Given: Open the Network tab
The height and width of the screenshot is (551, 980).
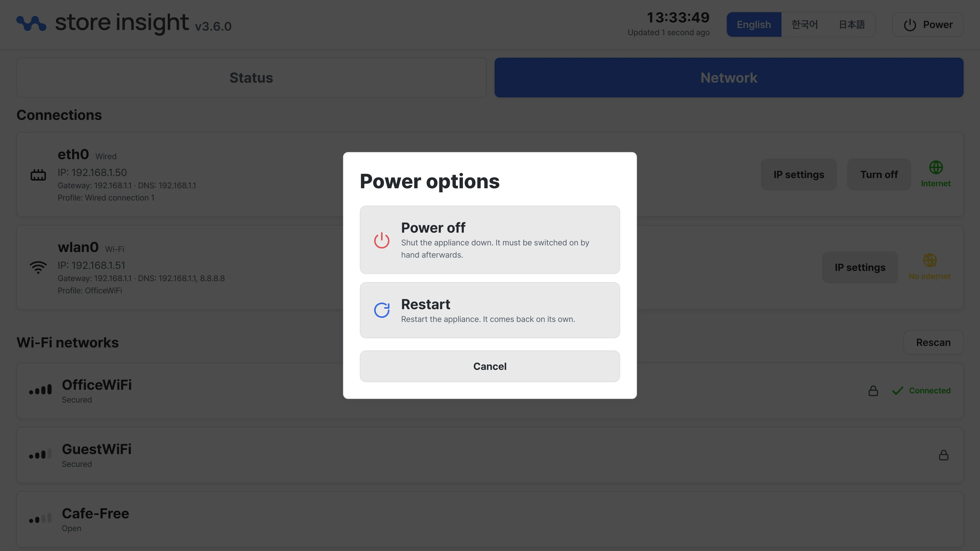Looking at the screenshot, I should (729, 78).
